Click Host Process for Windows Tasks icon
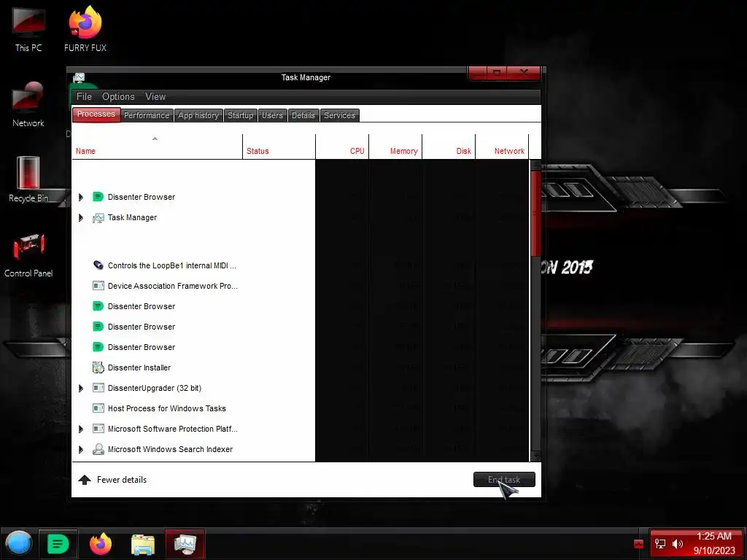The image size is (747, 560). click(x=98, y=408)
